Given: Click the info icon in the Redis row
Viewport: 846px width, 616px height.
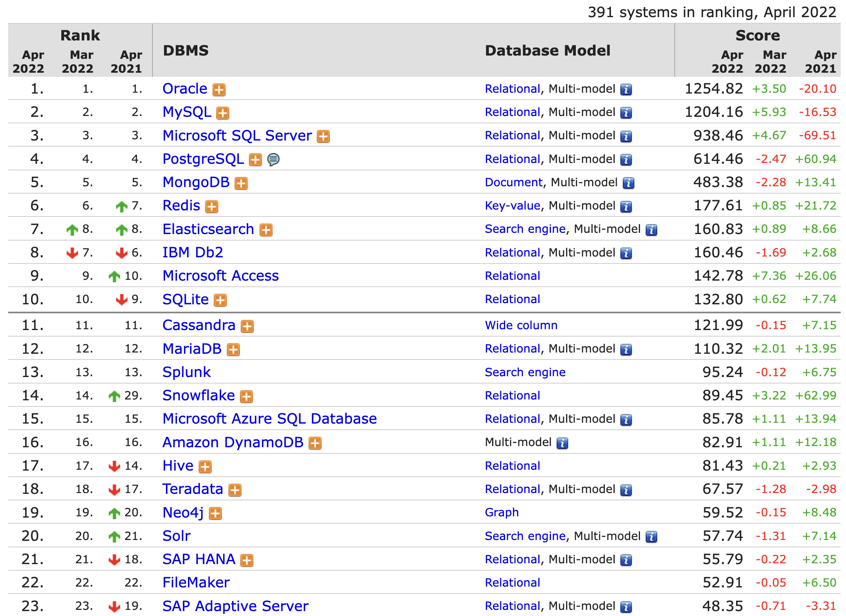Looking at the screenshot, I should click(x=626, y=207).
